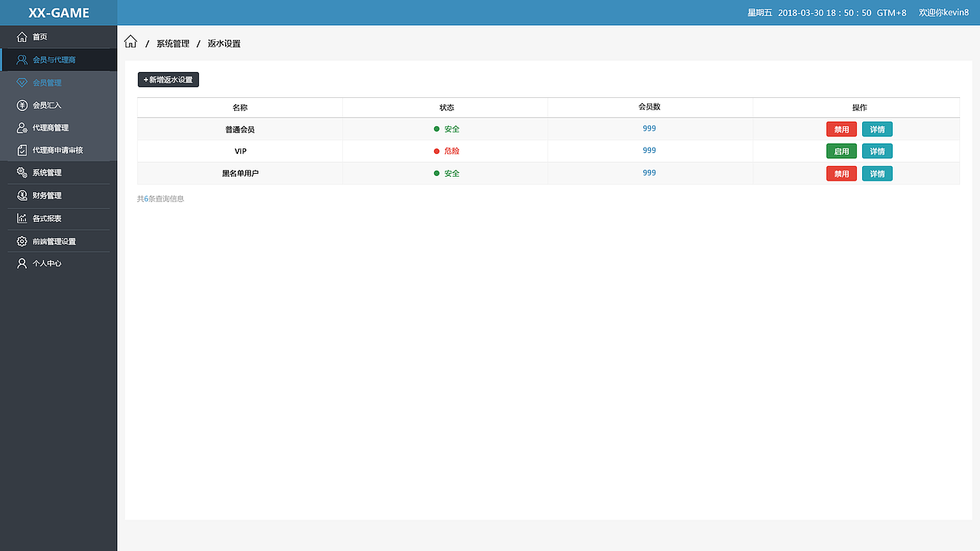
Task: Click the diamond icon beside 会员管理
Action: click(22, 83)
